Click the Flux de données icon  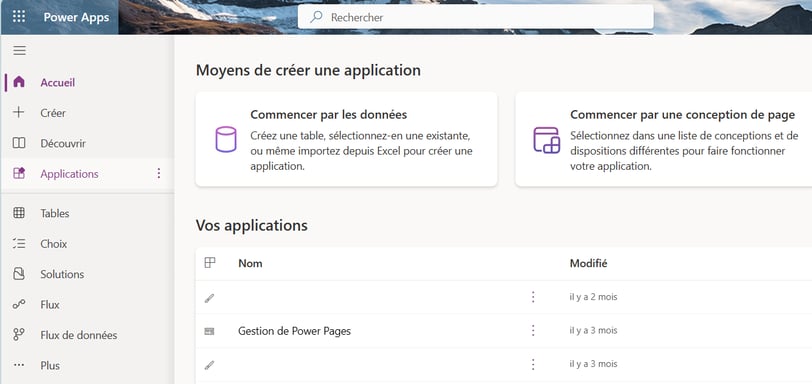coord(19,335)
